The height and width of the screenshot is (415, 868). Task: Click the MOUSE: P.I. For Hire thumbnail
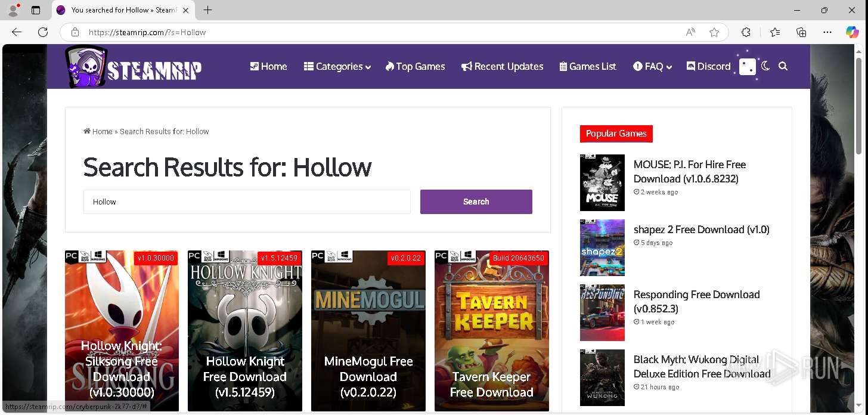(x=602, y=182)
